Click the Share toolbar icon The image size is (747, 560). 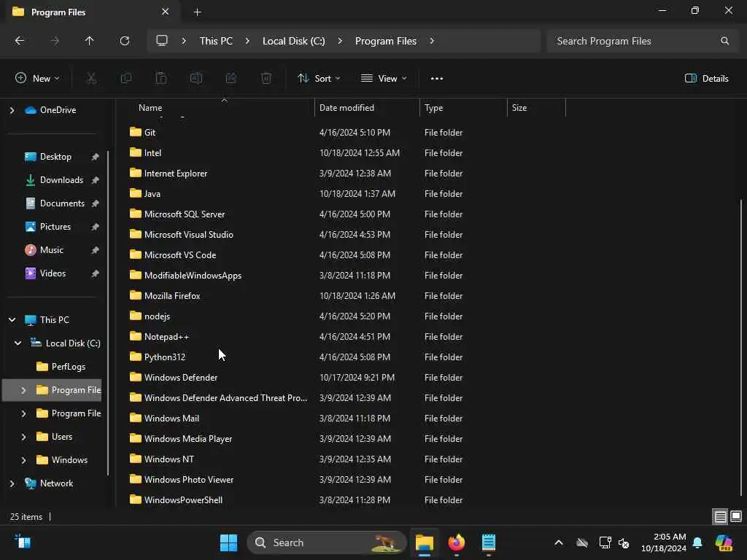pos(231,78)
